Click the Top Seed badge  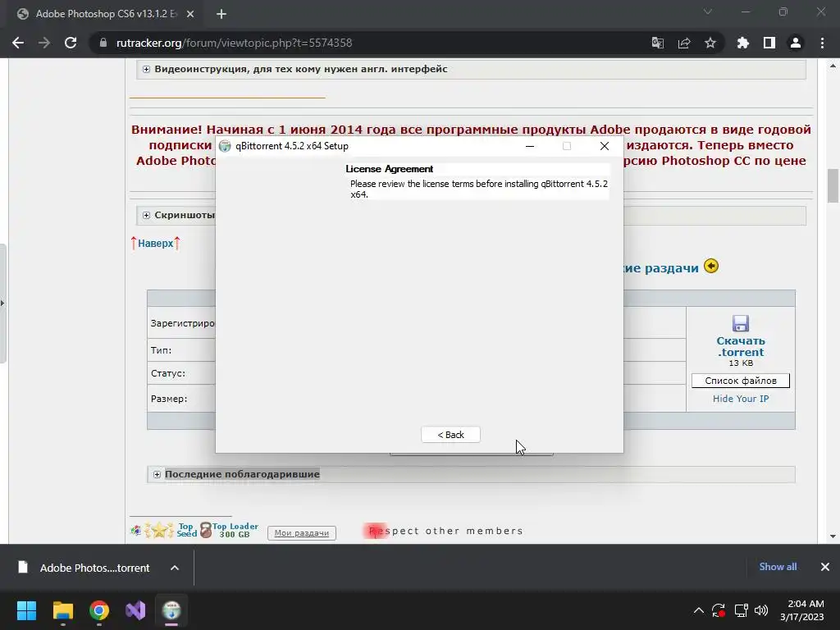click(x=186, y=530)
